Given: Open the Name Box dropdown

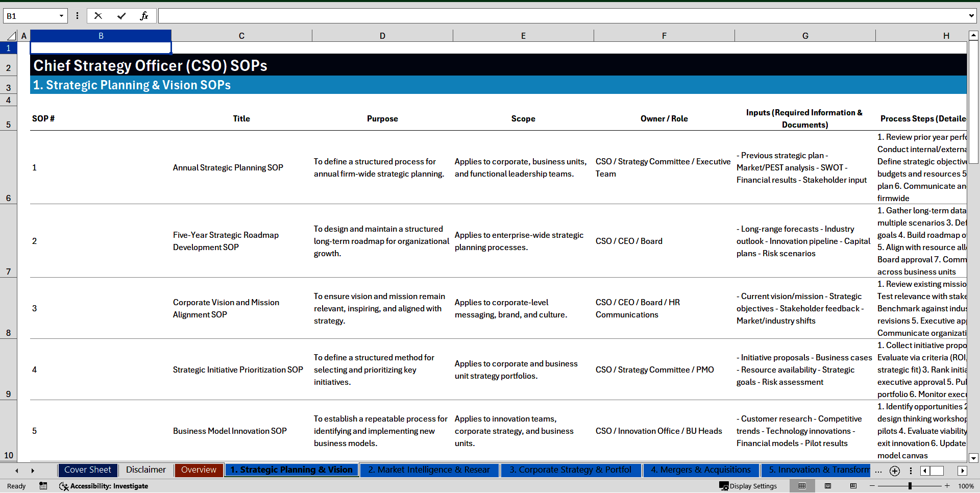Looking at the screenshot, I should 61,16.
